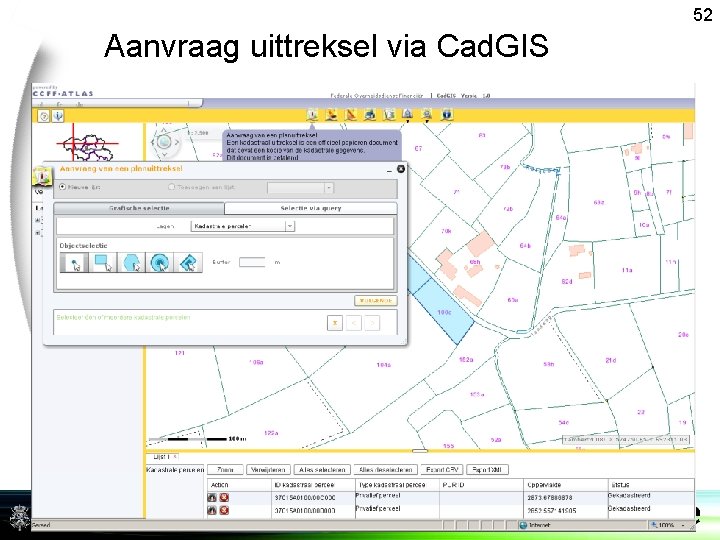Click the pan right arrow on the navigation control
Image resolution: width=720 pixels, height=540 pixels.
(x=177, y=142)
